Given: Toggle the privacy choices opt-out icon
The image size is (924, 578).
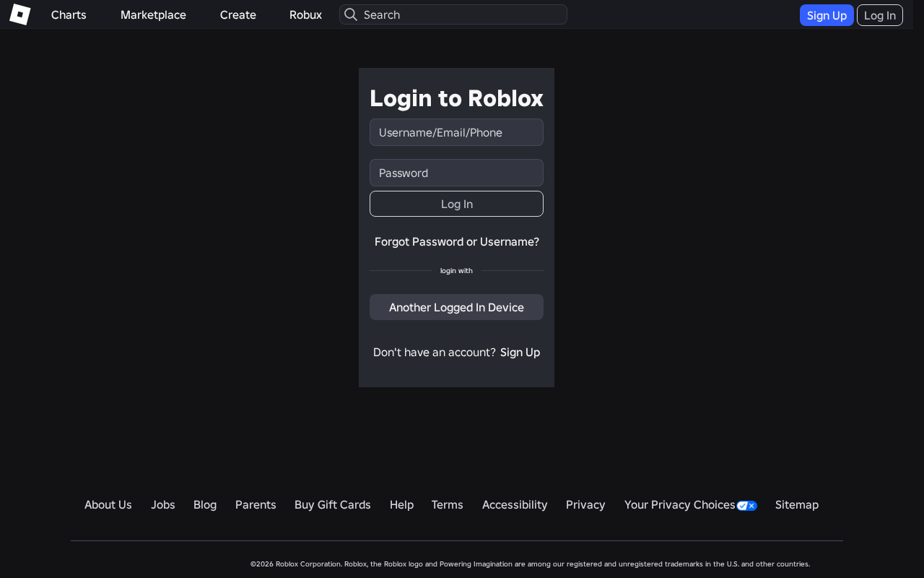Looking at the screenshot, I should click(x=747, y=506).
